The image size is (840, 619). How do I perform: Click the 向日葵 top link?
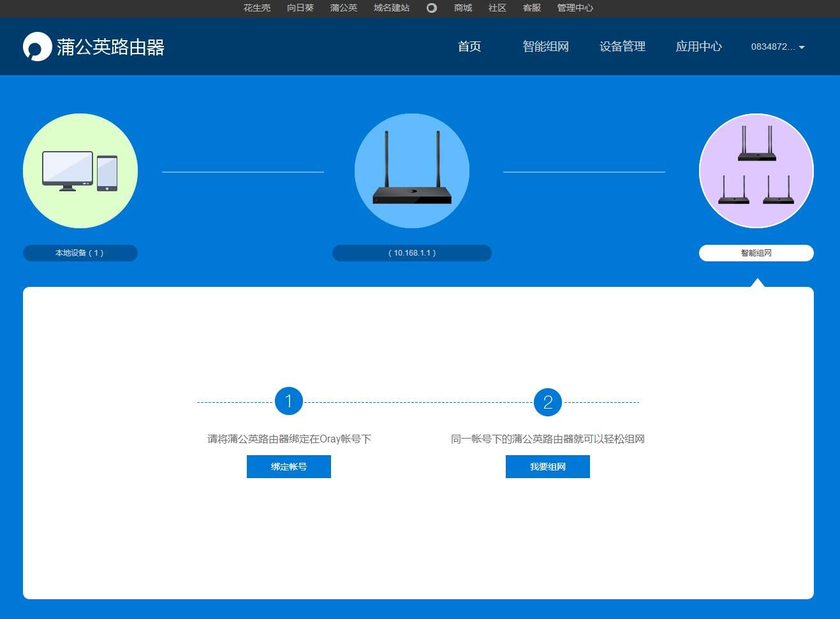tap(300, 8)
